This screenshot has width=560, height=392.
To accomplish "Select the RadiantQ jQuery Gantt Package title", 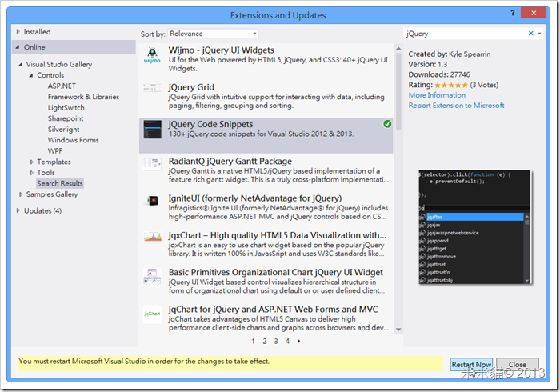I will tap(230, 162).
